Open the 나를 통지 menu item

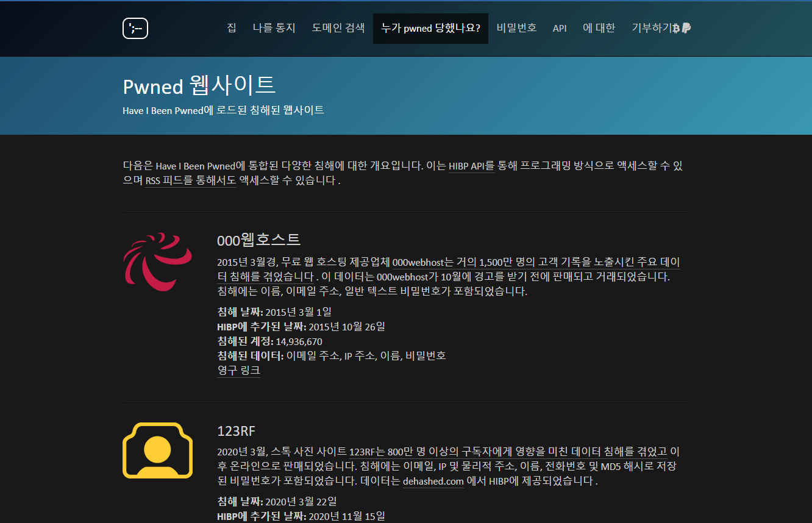point(274,28)
